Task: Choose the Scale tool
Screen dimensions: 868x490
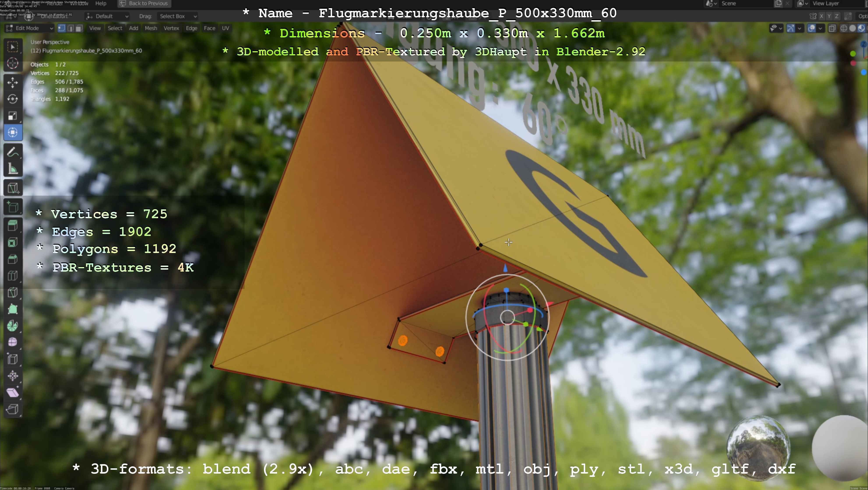Action: [13, 116]
